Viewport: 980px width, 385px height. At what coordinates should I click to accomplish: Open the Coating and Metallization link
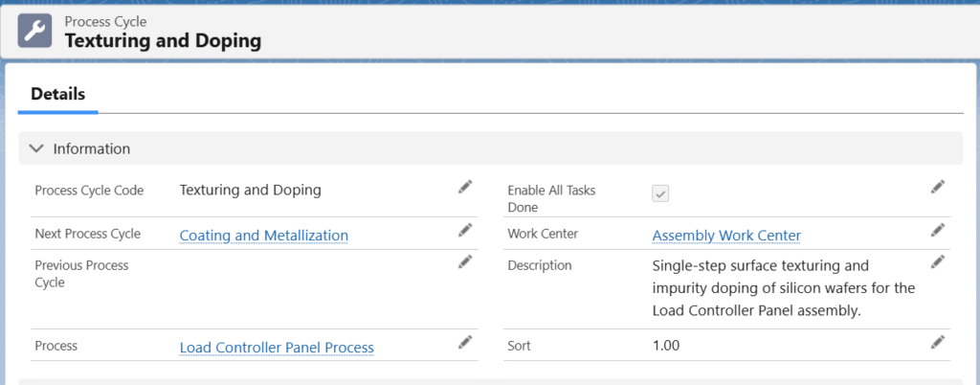(x=263, y=236)
